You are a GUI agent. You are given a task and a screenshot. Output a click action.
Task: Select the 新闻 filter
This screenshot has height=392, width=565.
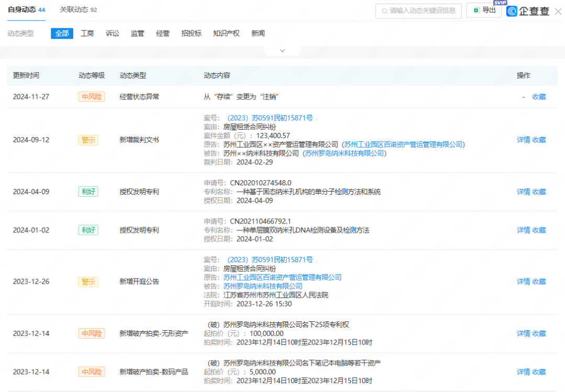(x=258, y=33)
